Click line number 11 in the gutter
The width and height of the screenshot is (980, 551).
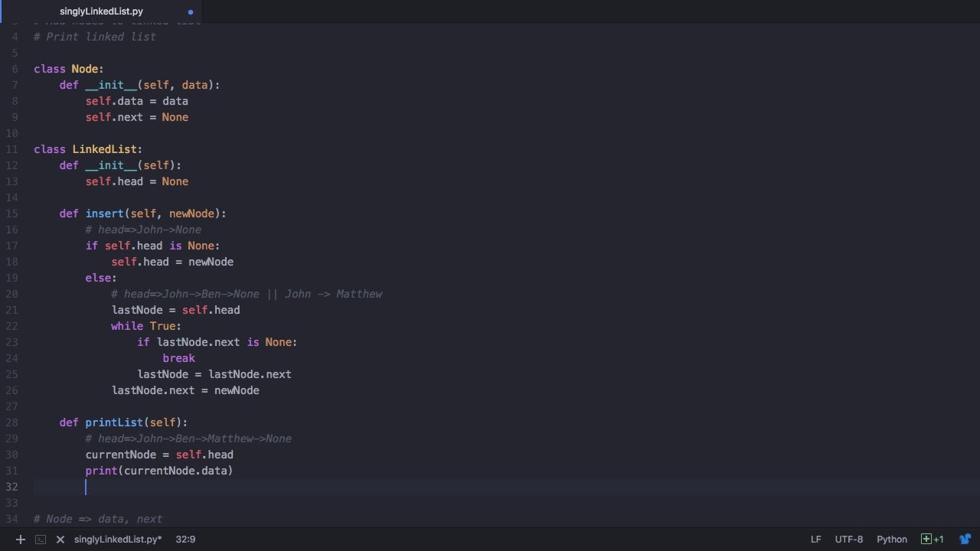pos(15,149)
